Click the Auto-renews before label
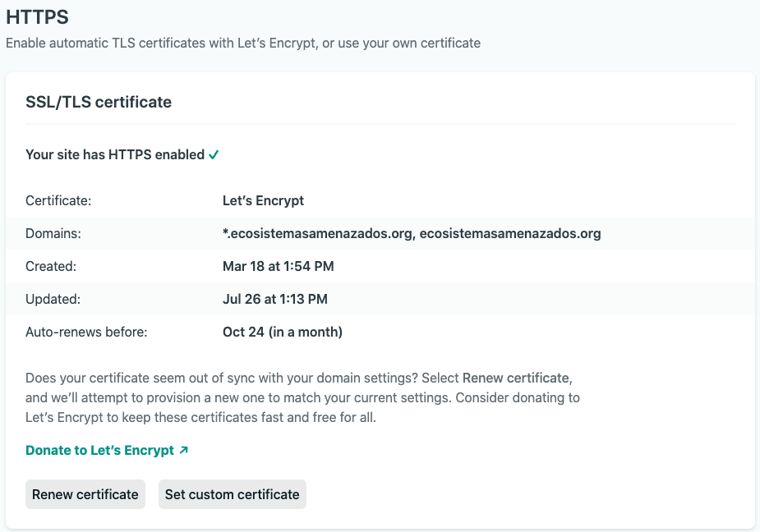760x532 pixels. (86, 332)
